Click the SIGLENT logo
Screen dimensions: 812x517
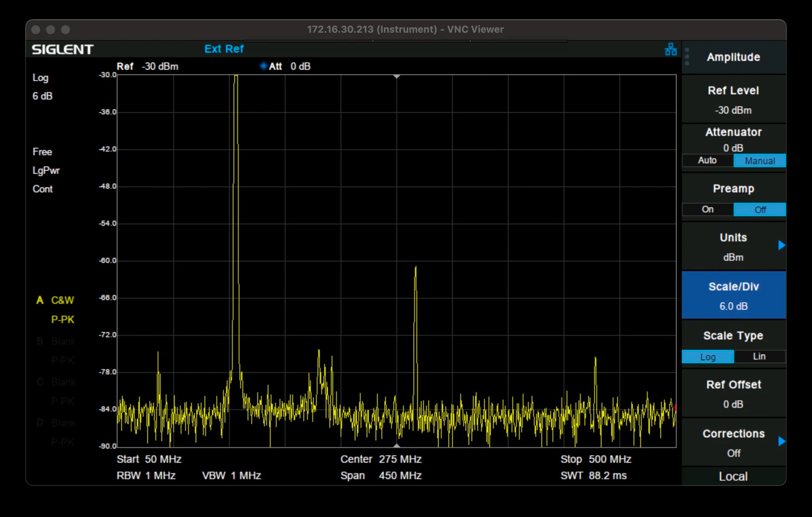[62, 50]
